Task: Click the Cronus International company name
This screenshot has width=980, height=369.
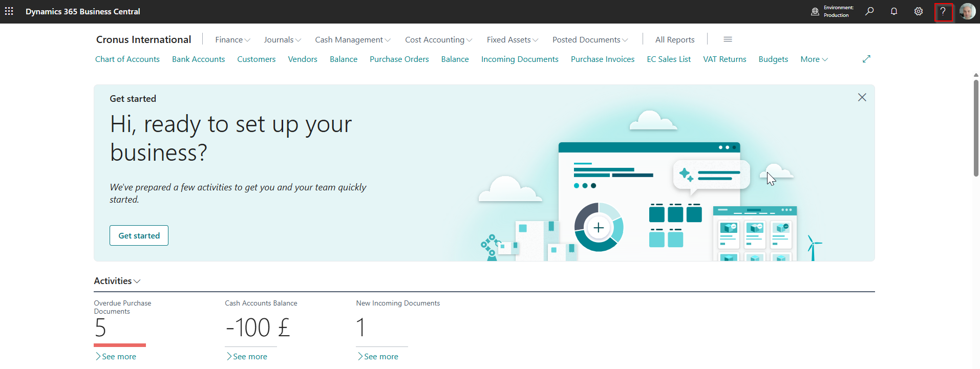Action: click(x=143, y=39)
